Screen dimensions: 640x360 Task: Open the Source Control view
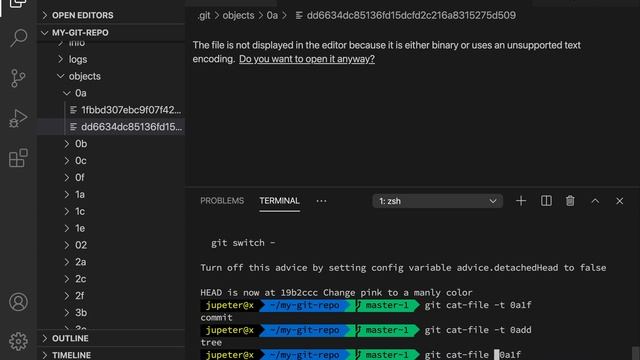(x=18, y=78)
